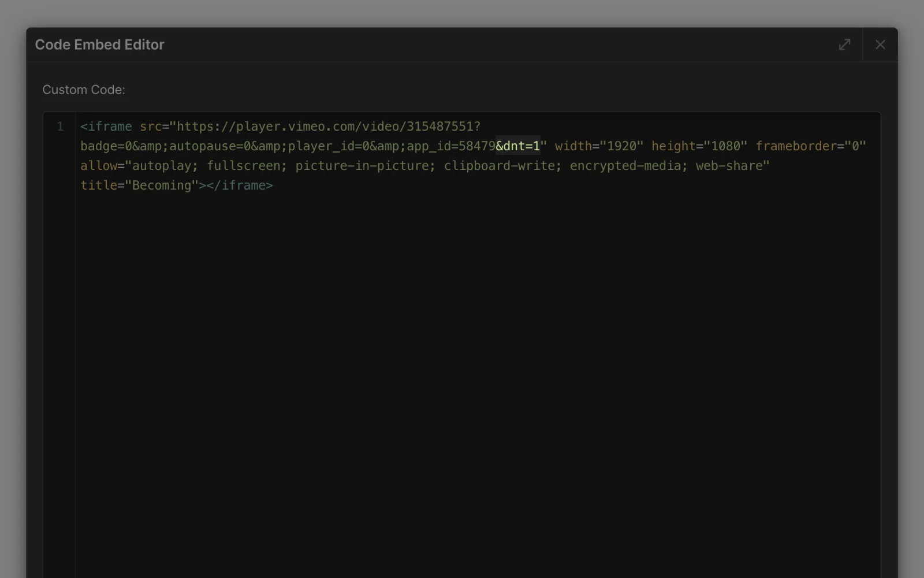Click the badge=0 parameter in code
The height and width of the screenshot is (578, 924).
[106, 146]
